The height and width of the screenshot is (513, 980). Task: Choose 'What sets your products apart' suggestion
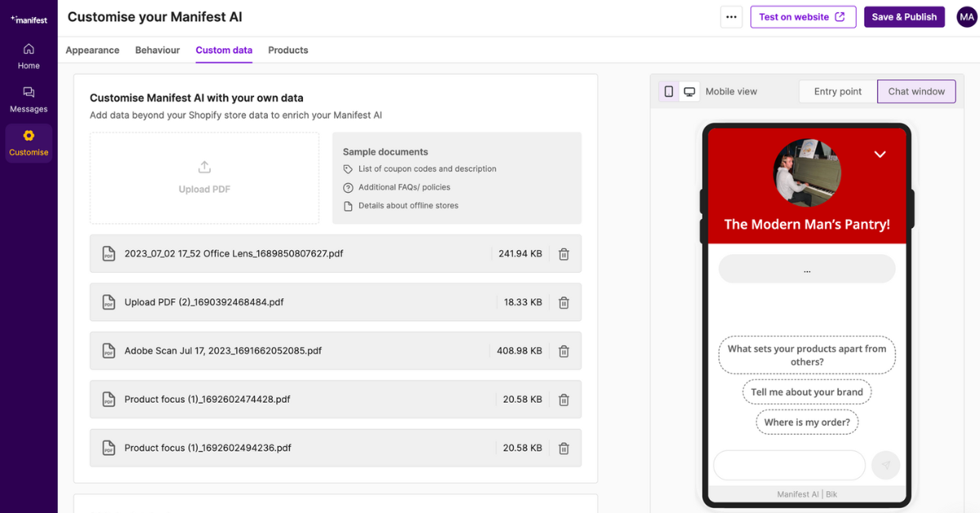click(807, 355)
